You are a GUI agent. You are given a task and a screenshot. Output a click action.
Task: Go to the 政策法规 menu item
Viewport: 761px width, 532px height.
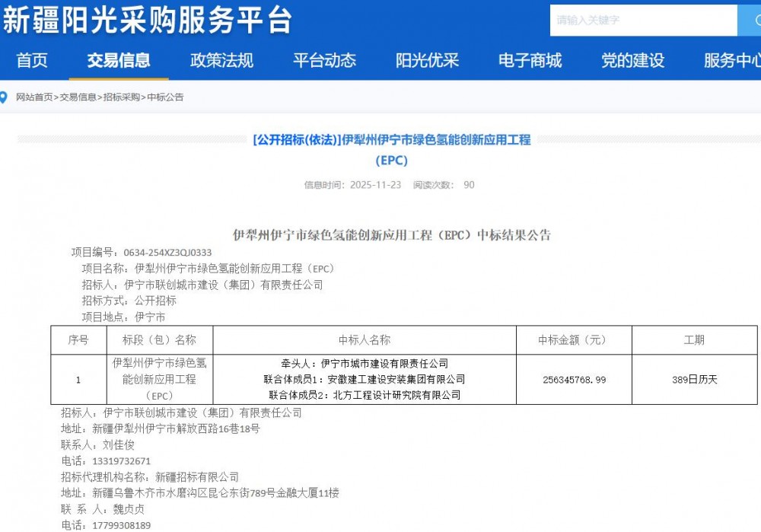[221, 61]
